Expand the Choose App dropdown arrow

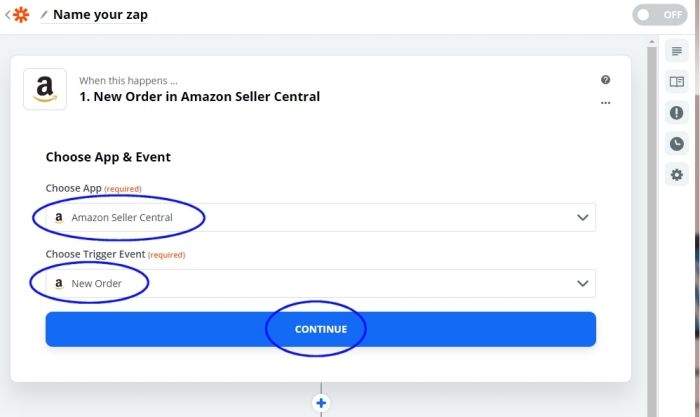pos(583,217)
